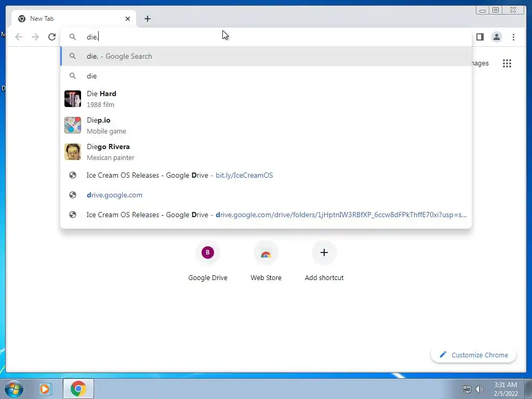Select the Diep.io mobile game suggestion

pos(266,125)
